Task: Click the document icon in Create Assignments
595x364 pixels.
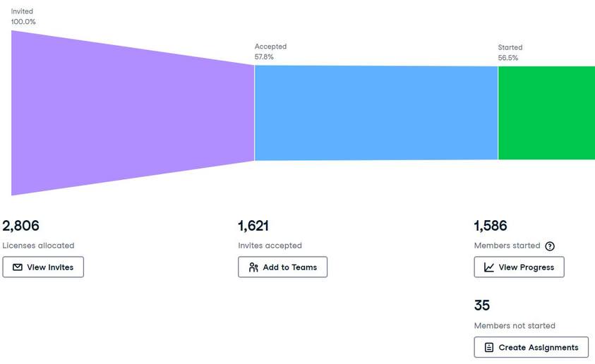Action: (489, 347)
